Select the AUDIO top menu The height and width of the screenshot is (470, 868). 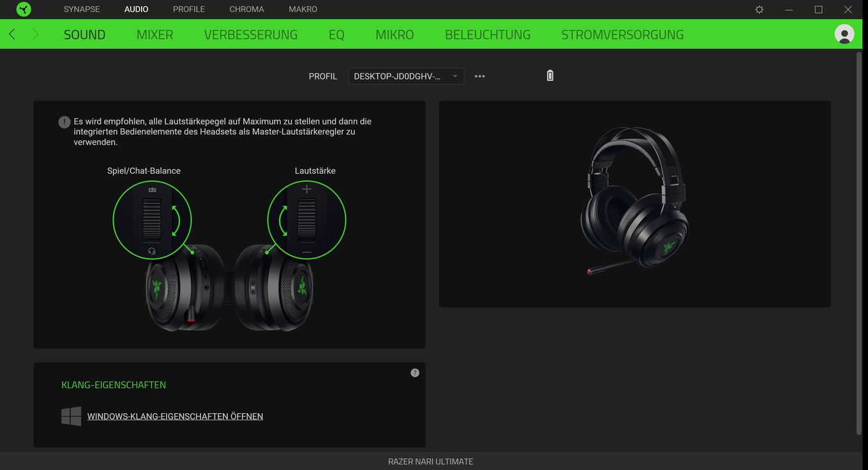tap(137, 9)
